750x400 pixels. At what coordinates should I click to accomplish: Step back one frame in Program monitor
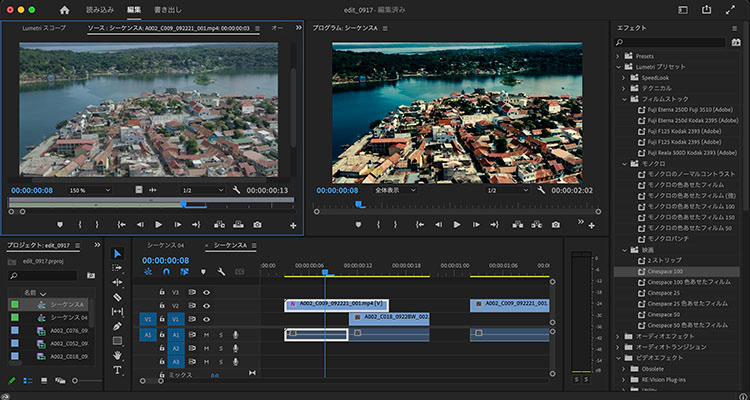click(438, 224)
